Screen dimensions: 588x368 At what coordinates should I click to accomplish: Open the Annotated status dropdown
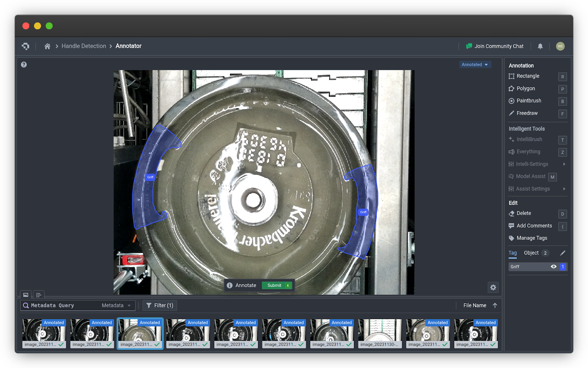click(x=475, y=64)
